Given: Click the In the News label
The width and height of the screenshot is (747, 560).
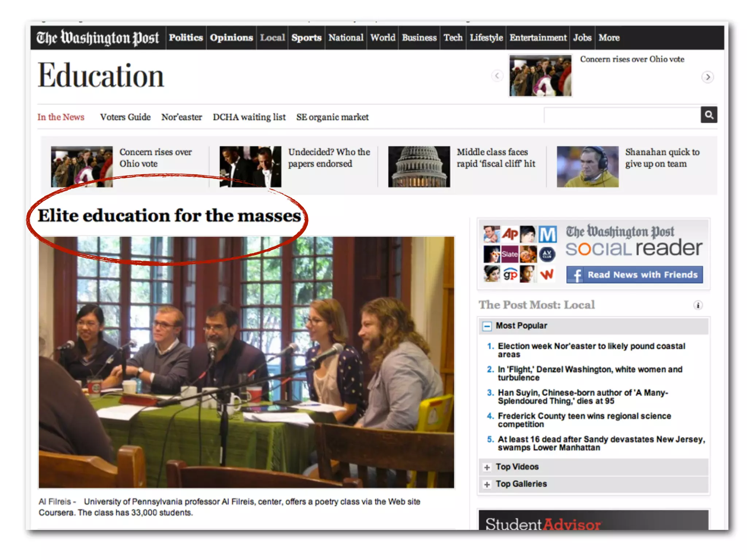Looking at the screenshot, I should [x=61, y=117].
